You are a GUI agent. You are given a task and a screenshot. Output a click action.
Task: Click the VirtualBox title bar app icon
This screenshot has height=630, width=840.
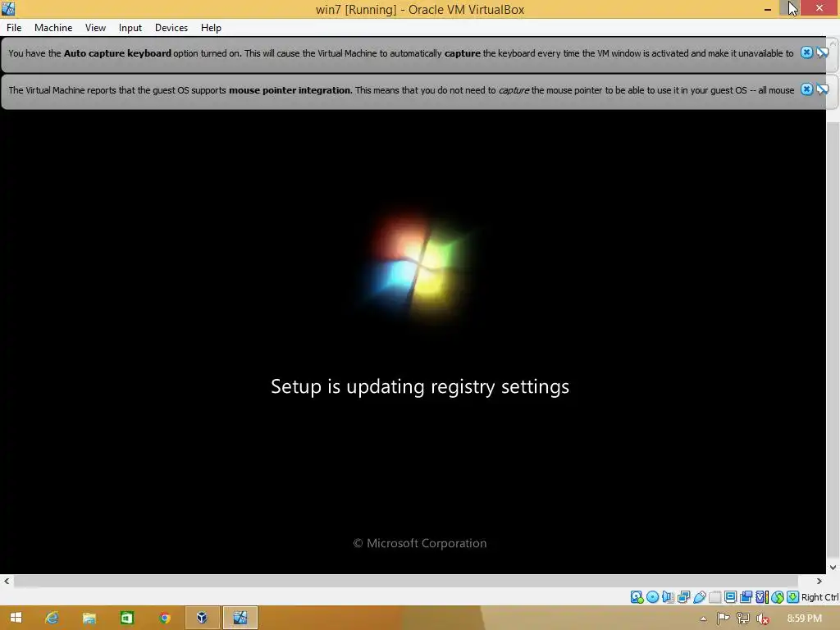(8, 8)
